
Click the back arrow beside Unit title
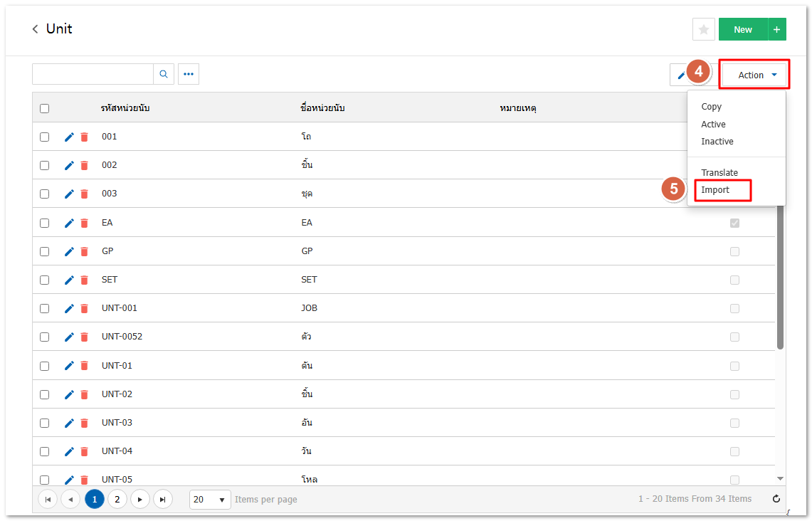35,29
